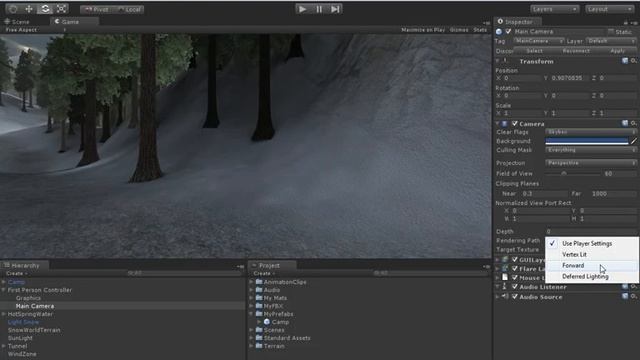Click Clipping Planes Far field
The width and height of the screenshot is (640, 360).
[613, 193]
